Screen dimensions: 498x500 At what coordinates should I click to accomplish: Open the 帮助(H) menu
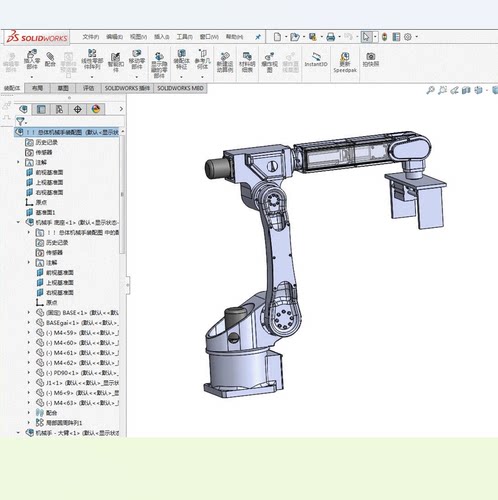tap(234, 37)
